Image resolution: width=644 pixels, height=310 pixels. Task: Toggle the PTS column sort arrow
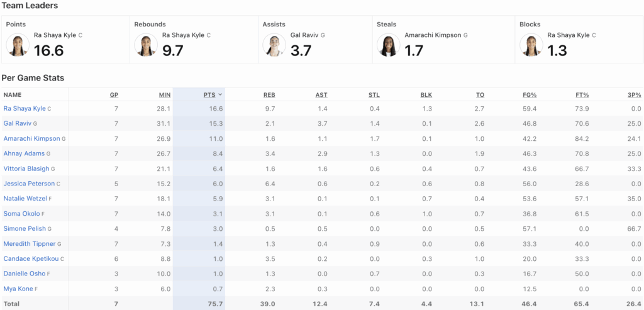pyautogui.click(x=220, y=95)
